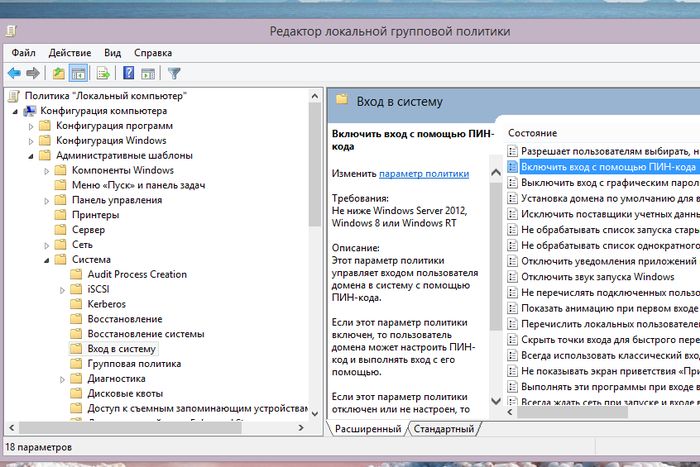This screenshot has height=467, width=700.
Task: Click the Filter funnel toolbar icon
Action: (174, 73)
